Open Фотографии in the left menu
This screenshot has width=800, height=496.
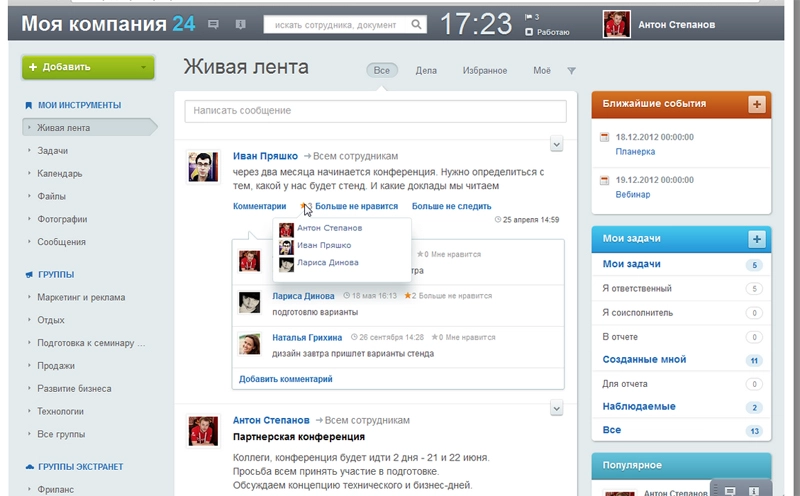pyautogui.click(x=62, y=219)
